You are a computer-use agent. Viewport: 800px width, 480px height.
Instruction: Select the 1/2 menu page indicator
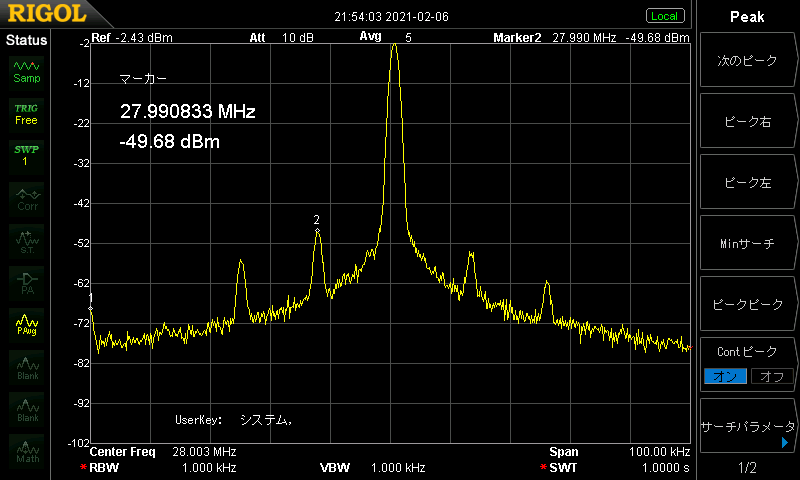[x=747, y=467]
